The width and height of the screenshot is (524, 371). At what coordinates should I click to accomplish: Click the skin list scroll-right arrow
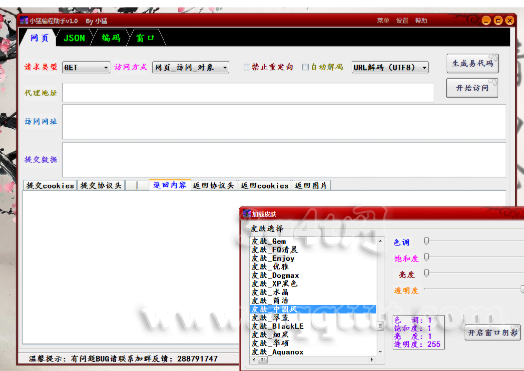(372, 360)
